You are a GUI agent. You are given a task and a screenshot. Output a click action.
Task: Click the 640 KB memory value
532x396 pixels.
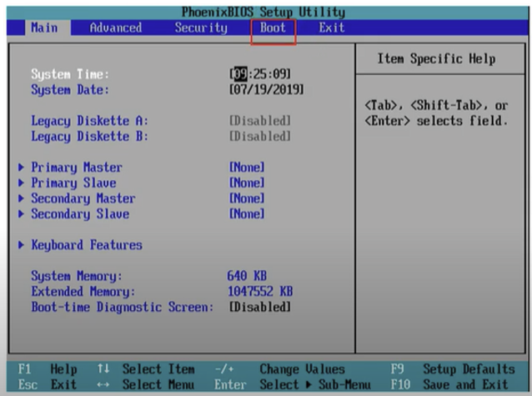coord(247,276)
